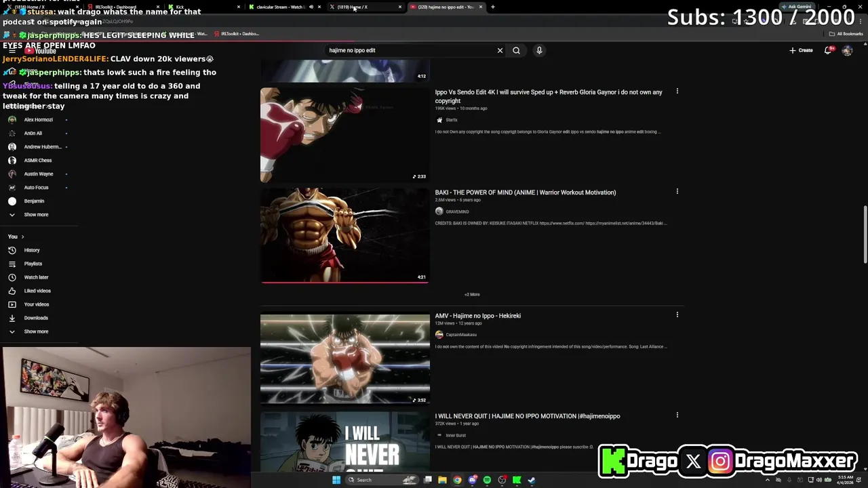Viewport: 868px width, 488px height.
Task: Start voice search with the microphone
Action: tap(539, 50)
